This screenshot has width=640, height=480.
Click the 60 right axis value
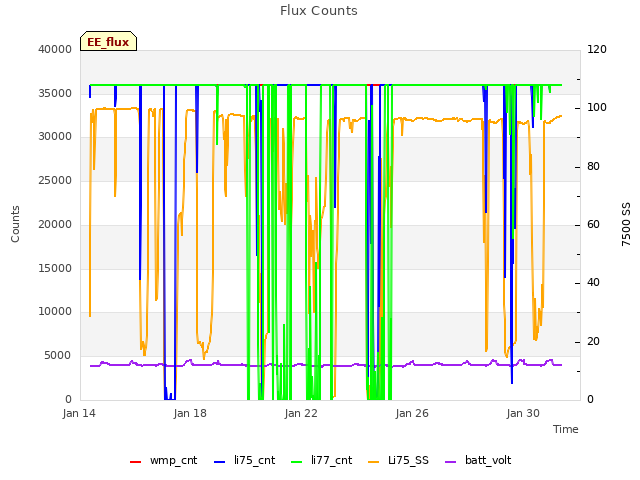click(593, 224)
